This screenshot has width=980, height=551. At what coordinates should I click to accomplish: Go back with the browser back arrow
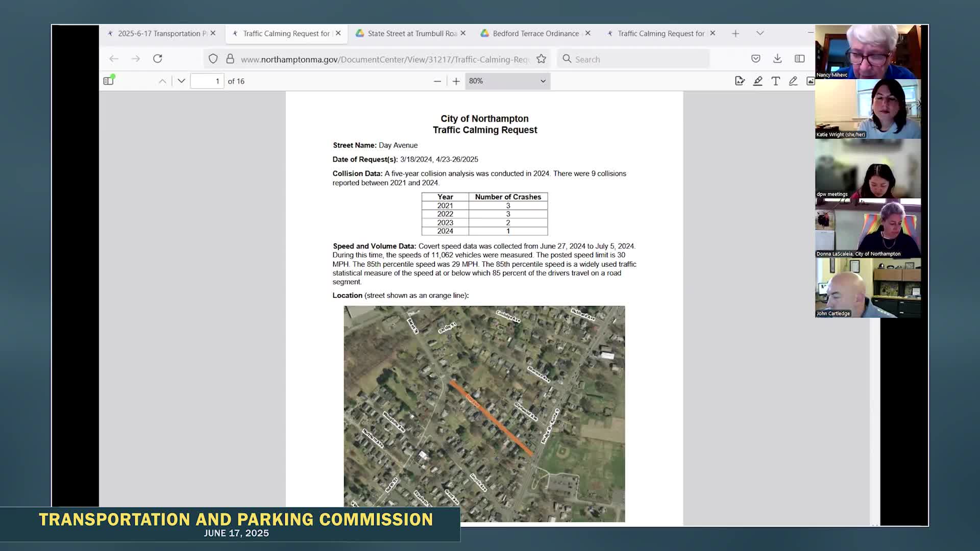(x=114, y=59)
